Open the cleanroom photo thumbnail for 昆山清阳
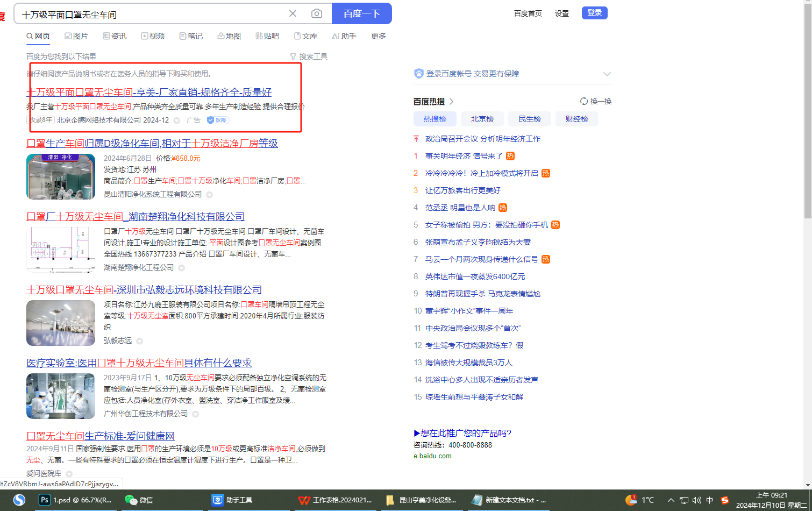Screen dimensions: 812x511 61,176
